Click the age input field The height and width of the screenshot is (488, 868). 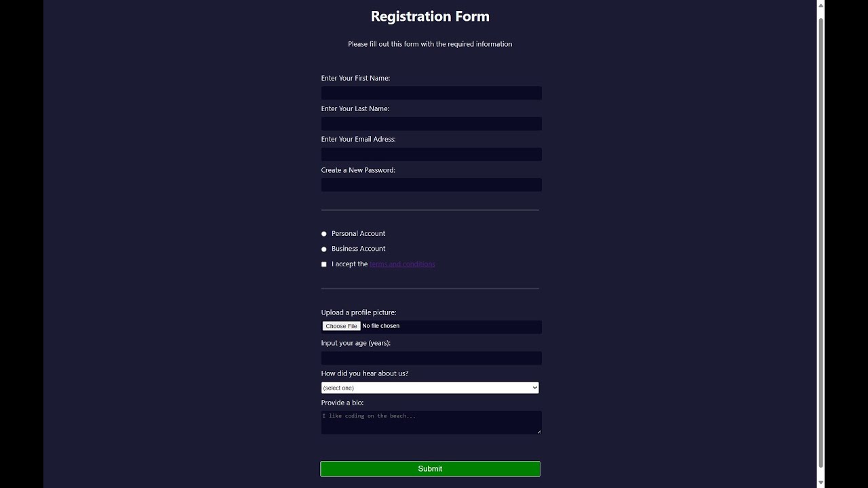[431, 358]
